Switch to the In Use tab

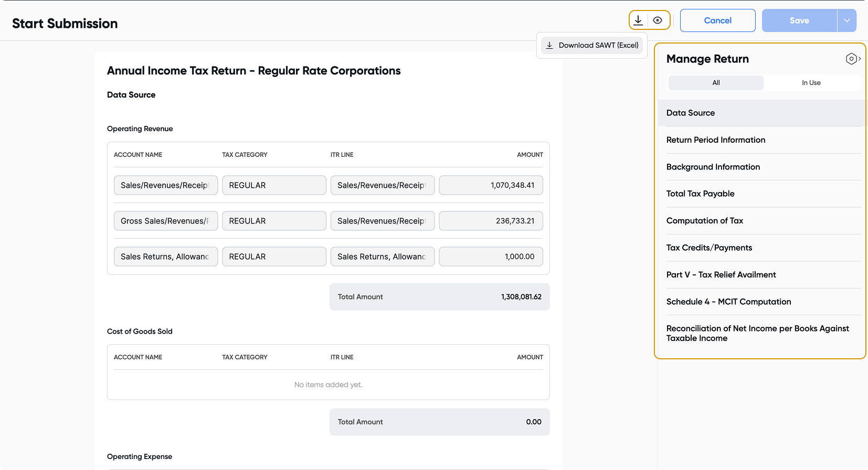[x=811, y=83]
